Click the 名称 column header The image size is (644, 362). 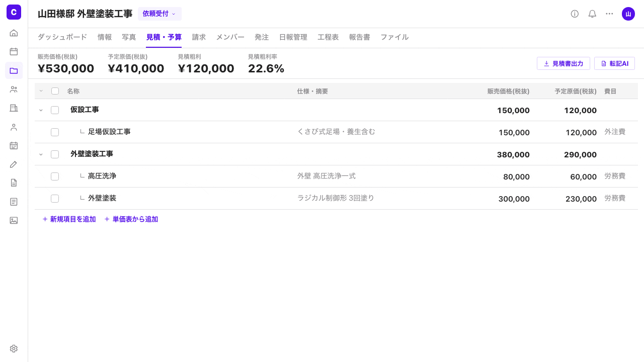(73, 91)
